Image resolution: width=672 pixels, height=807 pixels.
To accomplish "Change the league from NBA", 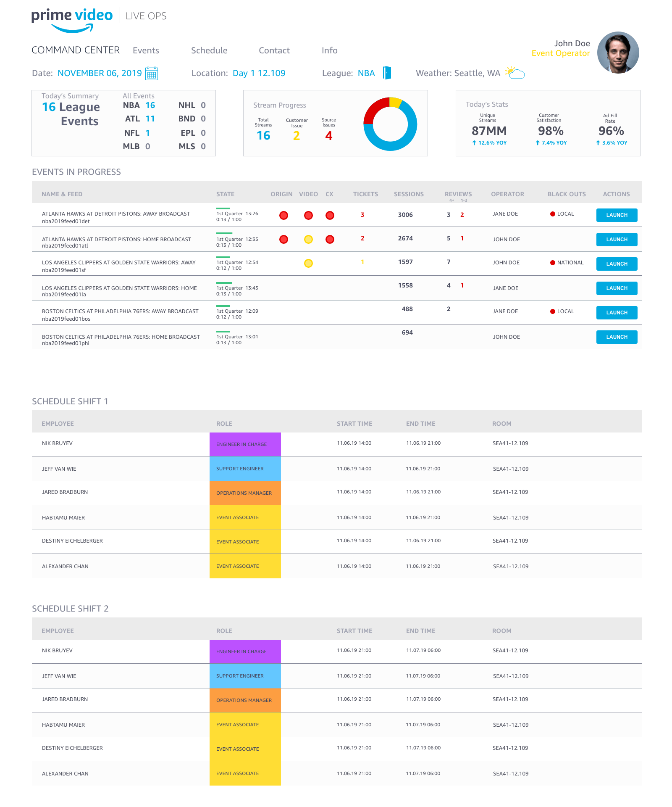I will pyautogui.click(x=366, y=73).
